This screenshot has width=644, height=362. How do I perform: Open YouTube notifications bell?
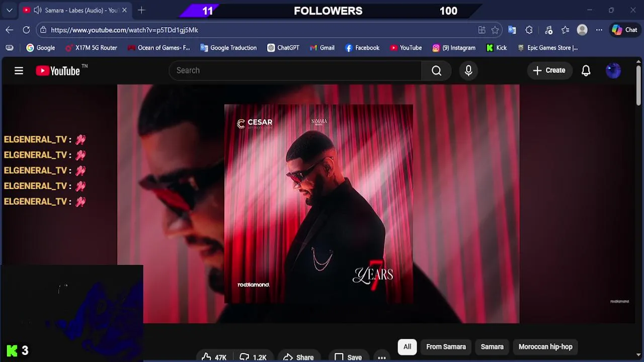(x=586, y=70)
